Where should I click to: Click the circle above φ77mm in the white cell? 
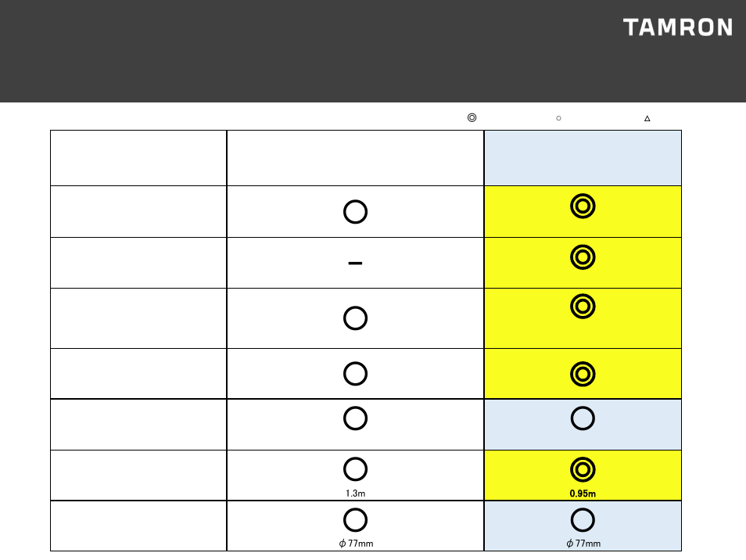tap(355, 520)
